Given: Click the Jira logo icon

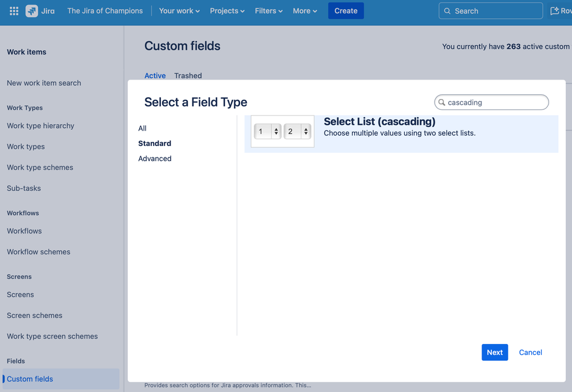Looking at the screenshot, I should 31,11.
